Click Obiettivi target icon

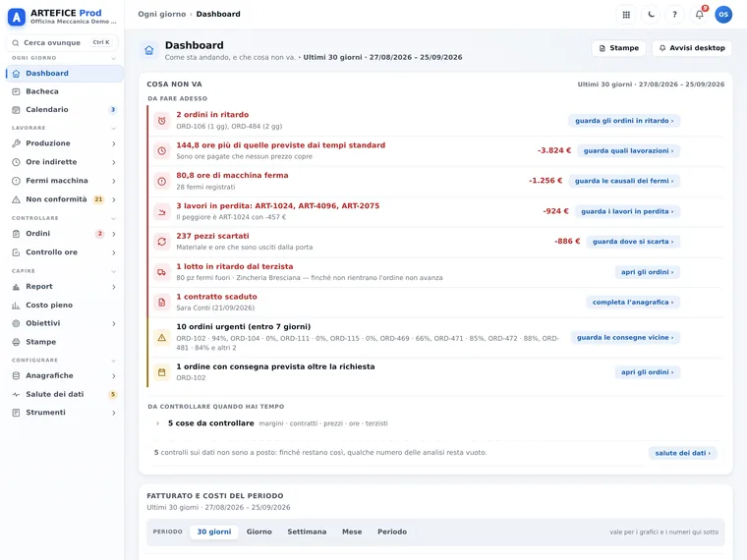tap(16, 323)
